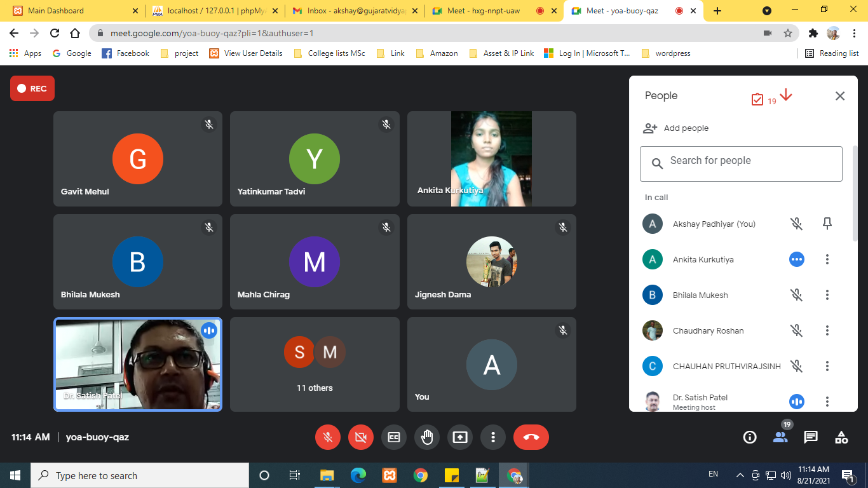Click browser Back arrow
Image resolution: width=868 pixels, height=488 pixels.
(14, 33)
